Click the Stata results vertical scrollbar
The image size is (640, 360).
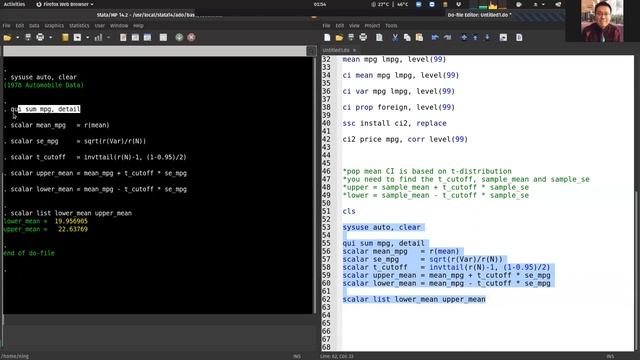[315, 185]
